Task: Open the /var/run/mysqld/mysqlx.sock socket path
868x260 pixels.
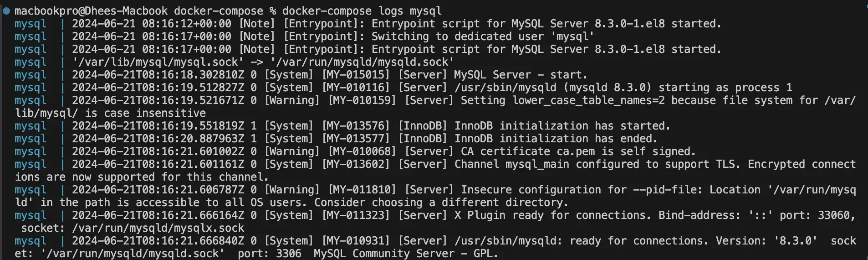Action: (x=158, y=228)
